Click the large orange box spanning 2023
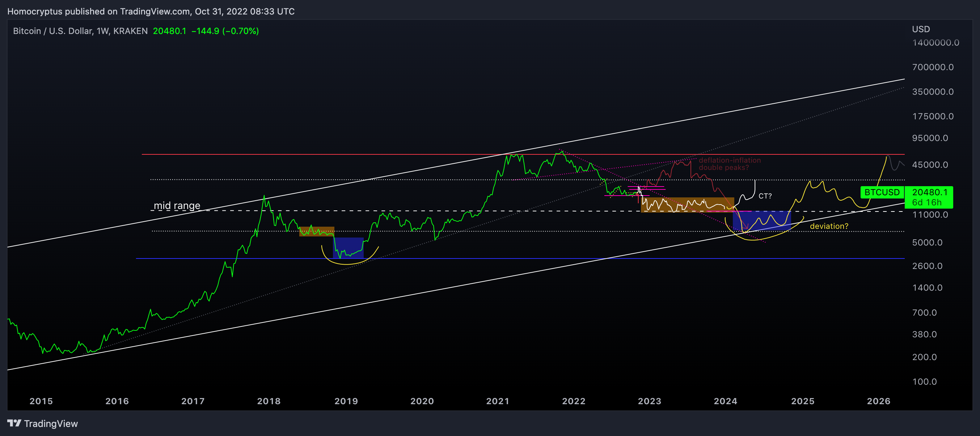 tap(688, 205)
